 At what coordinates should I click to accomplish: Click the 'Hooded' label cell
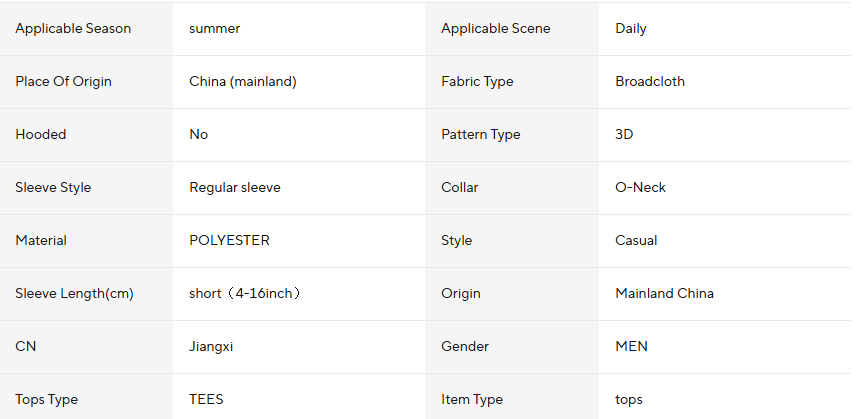point(41,135)
